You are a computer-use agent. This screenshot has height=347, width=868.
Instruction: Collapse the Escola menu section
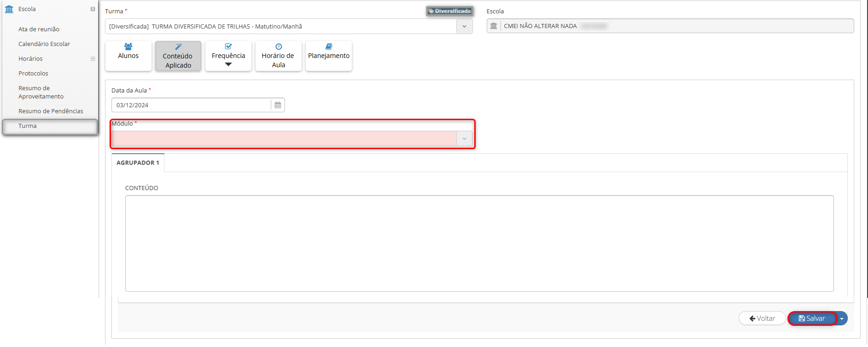click(93, 9)
